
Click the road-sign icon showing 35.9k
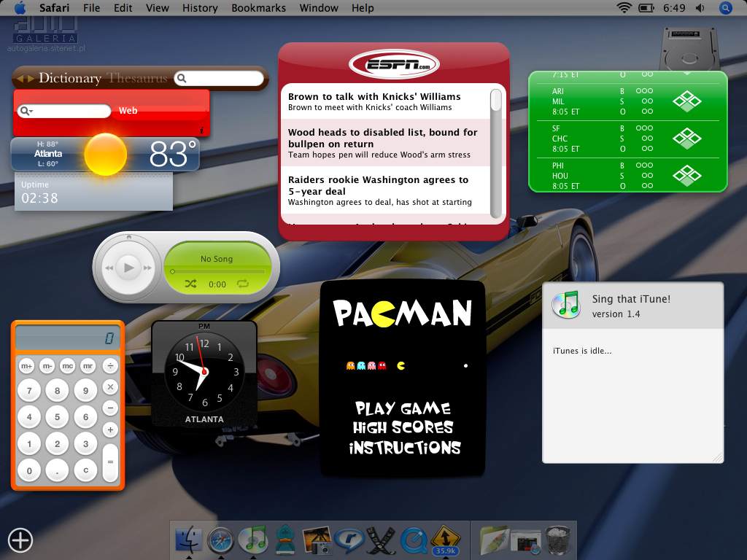click(x=446, y=541)
